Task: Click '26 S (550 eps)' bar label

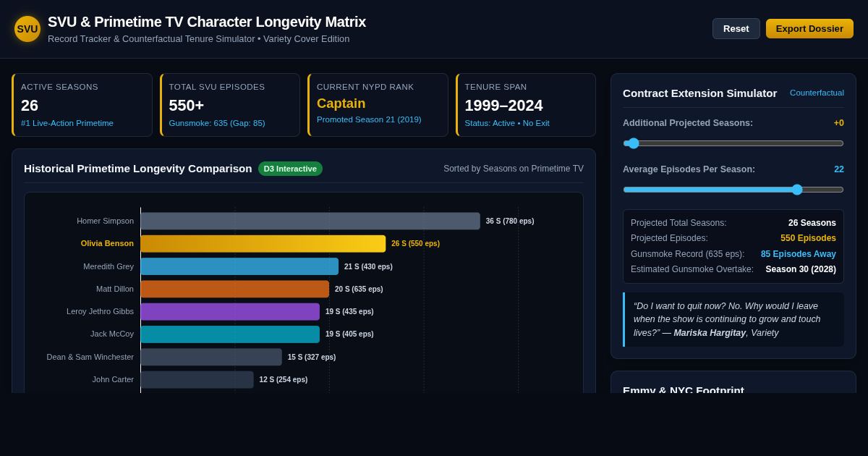Action: [x=415, y=244]
